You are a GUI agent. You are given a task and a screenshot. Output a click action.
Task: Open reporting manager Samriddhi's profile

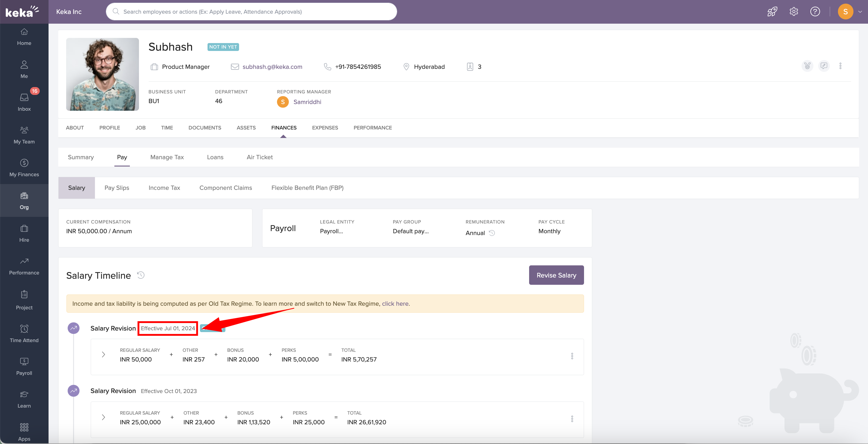[307, 102]
